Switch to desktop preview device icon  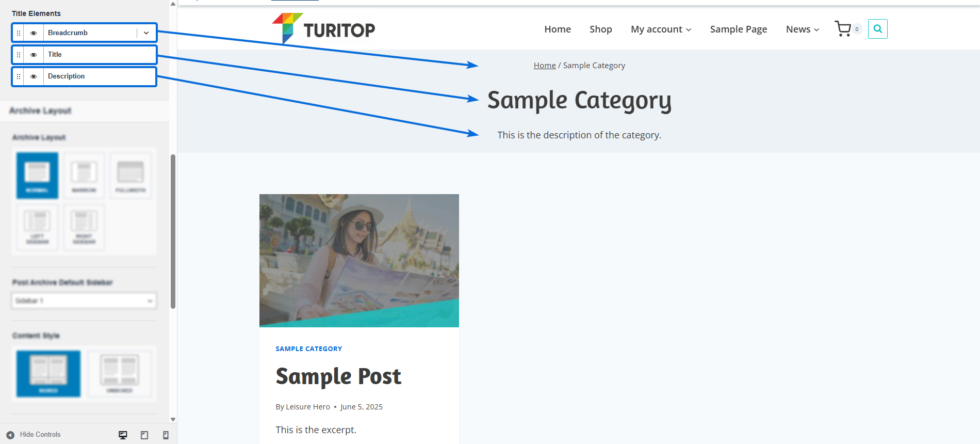pos(123,435)
